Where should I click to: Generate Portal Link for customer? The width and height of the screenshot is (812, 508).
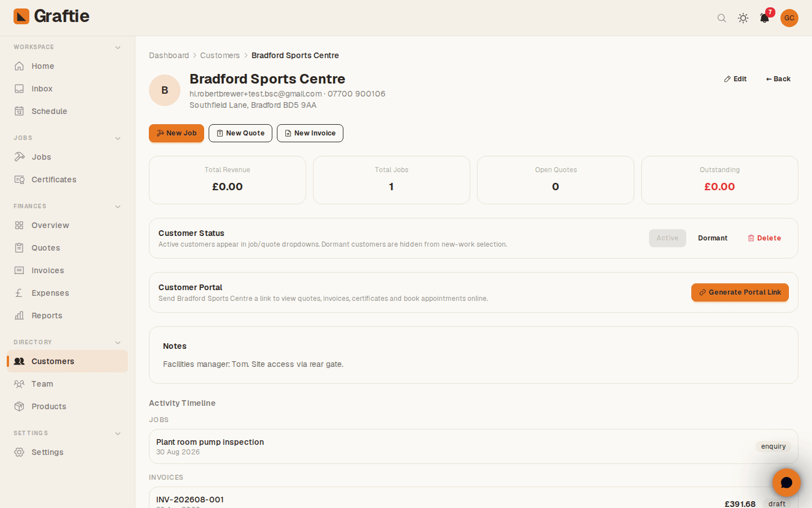740,292
